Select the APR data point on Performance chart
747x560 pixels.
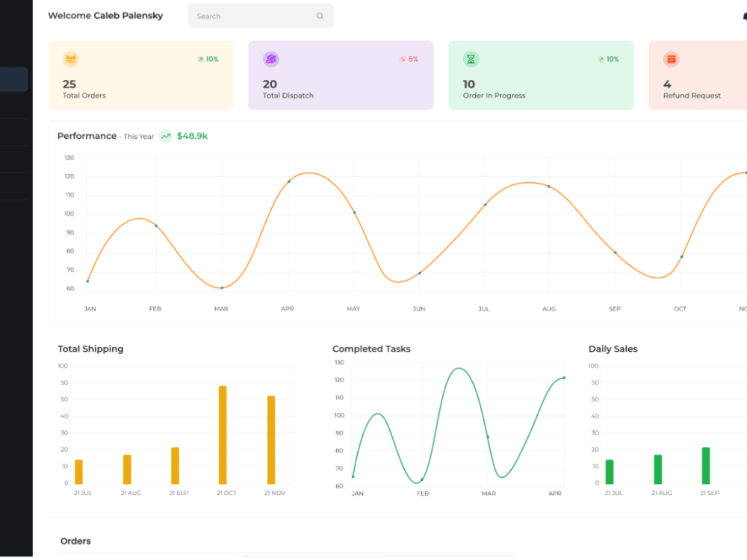pyautogui.click(x=289, y=181)
